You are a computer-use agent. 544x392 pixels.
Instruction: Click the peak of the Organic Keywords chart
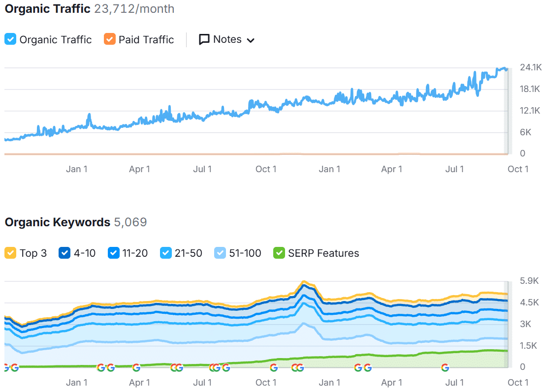(x=305, y=282)
